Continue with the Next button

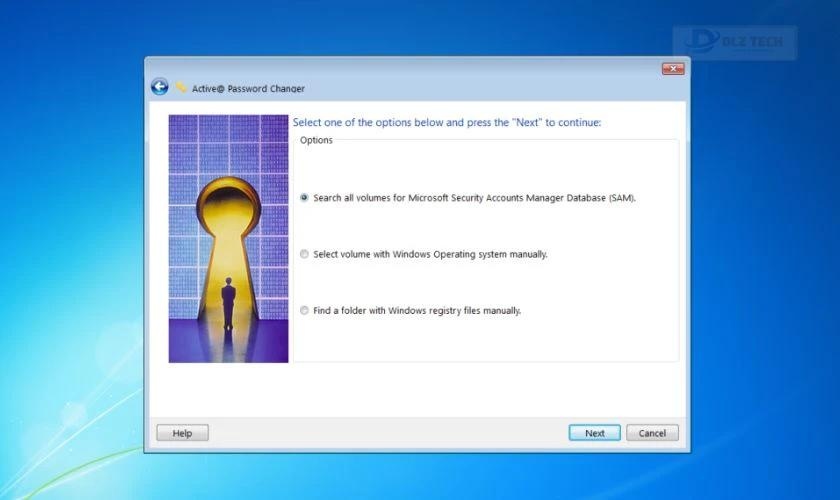point(595,433)
